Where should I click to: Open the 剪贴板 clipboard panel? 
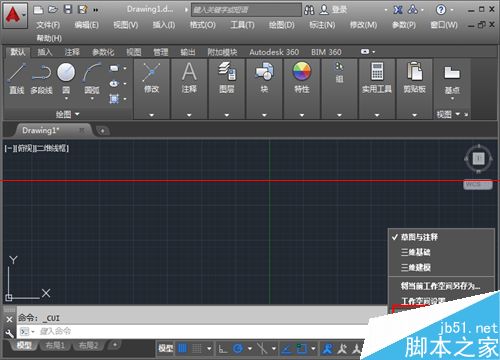coord(414,78)
